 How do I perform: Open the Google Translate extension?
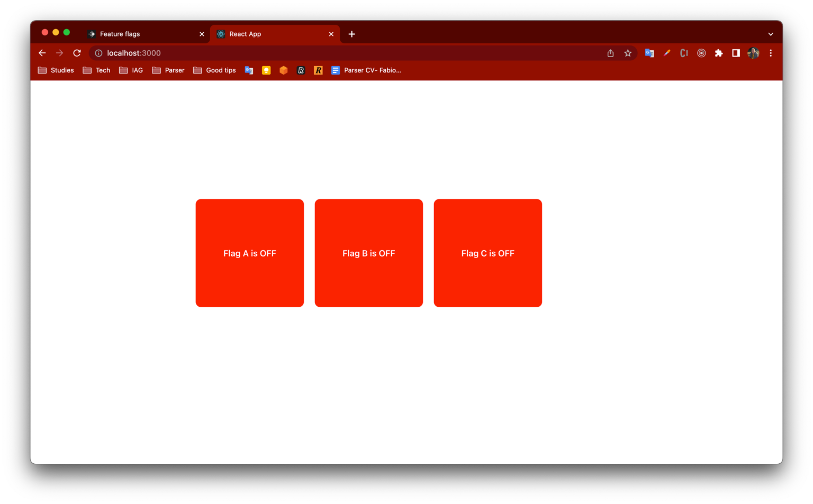tap(649, 53)
